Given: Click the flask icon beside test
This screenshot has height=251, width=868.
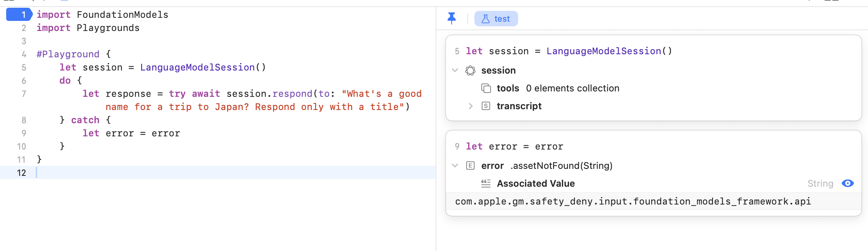Looking at the screenshot, I should tap(486, 19).
